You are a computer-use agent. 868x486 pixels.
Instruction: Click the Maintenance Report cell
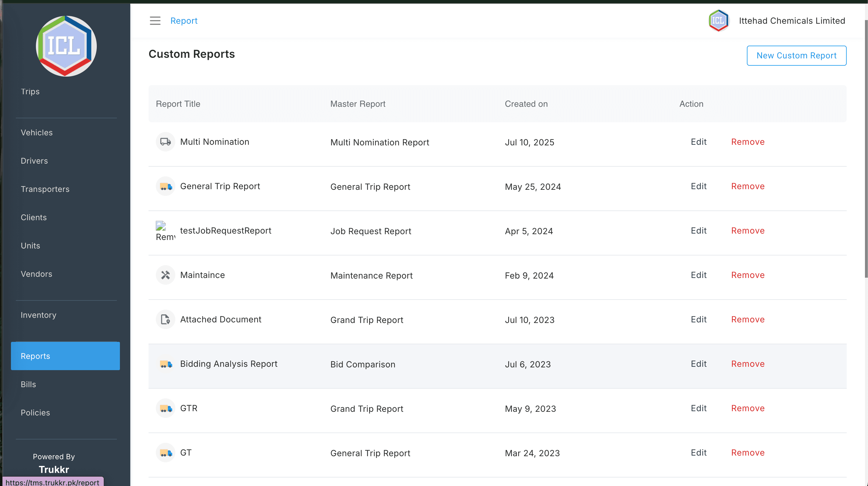click(371, 276)
